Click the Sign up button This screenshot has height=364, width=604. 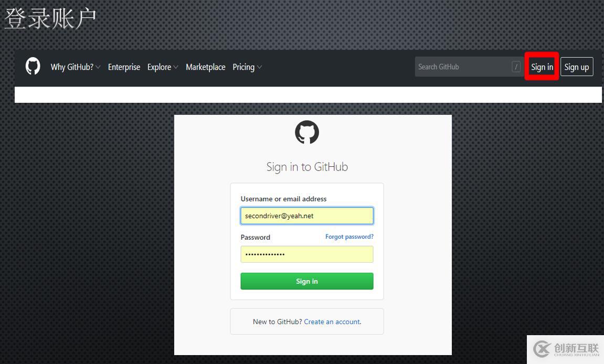pos(577,67)
